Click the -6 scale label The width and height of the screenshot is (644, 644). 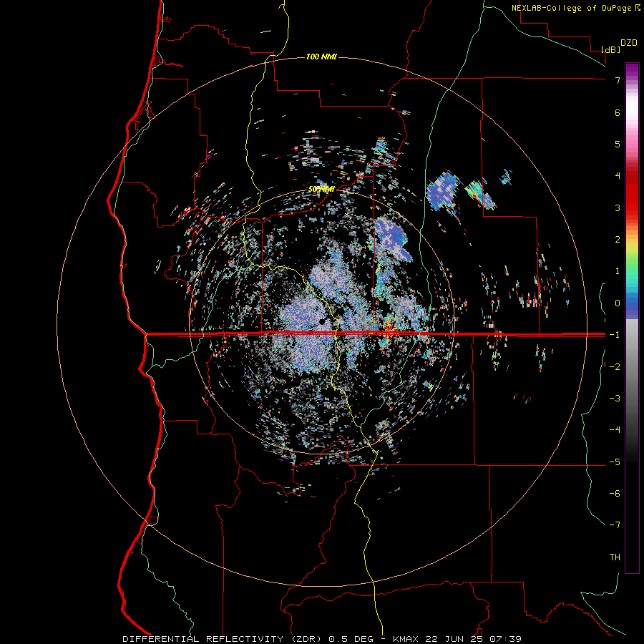615,494
